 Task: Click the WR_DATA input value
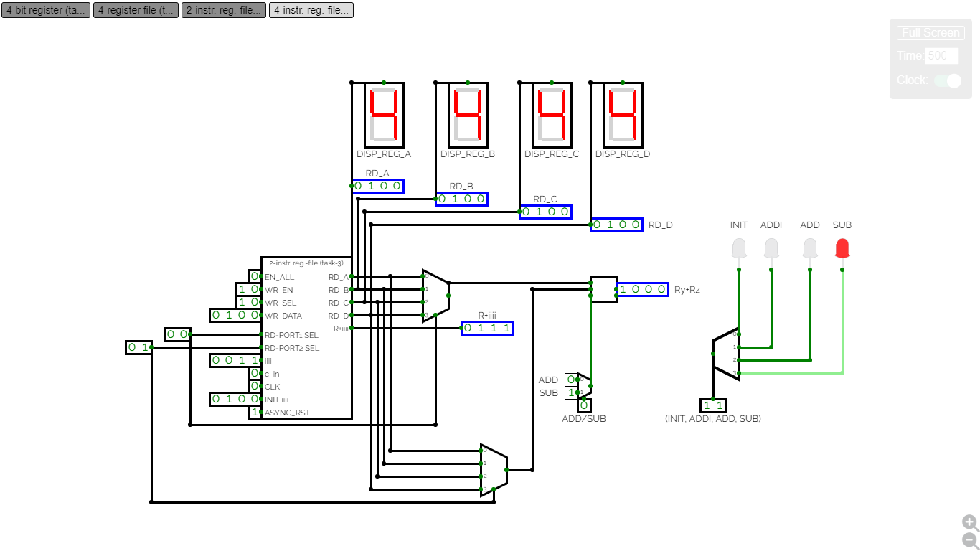point(235,316)
